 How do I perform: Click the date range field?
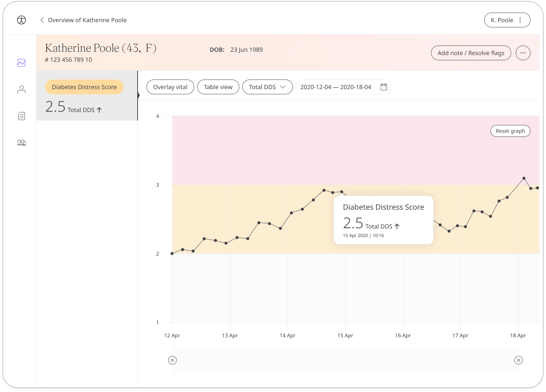click(343, 87)
